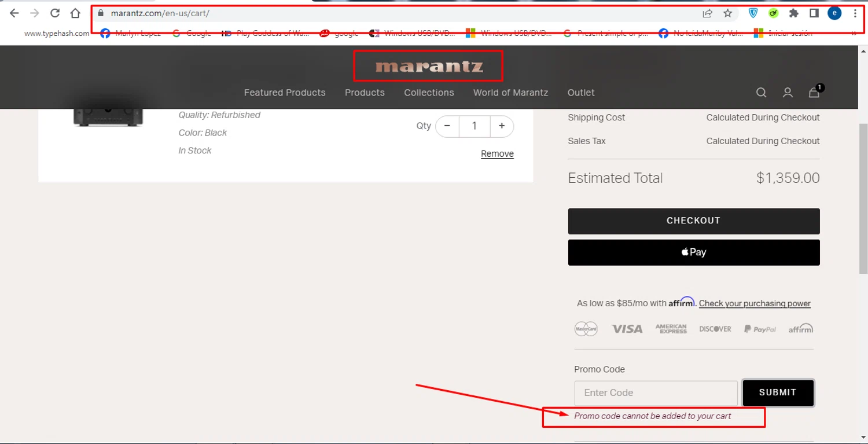Open site search magnifier icon

[762, 93]
